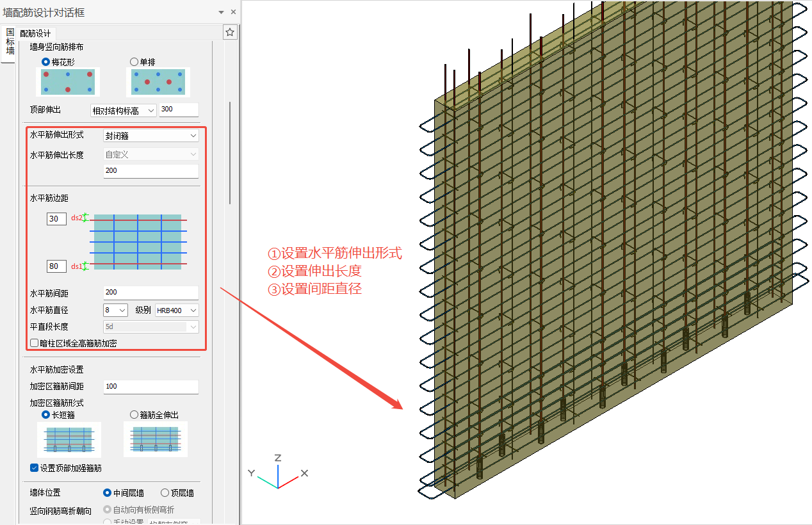
Task: Click the XYZ axis gizmo in viewport
Action: [x=278, y=474]
